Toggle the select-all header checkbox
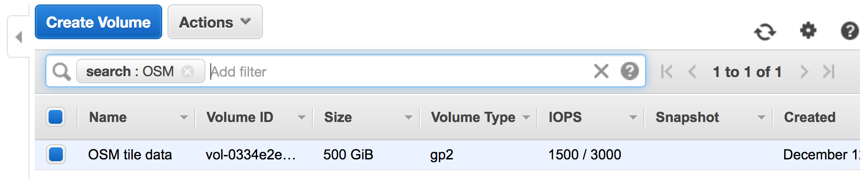868x179 pixels. (x=56, y=117)
